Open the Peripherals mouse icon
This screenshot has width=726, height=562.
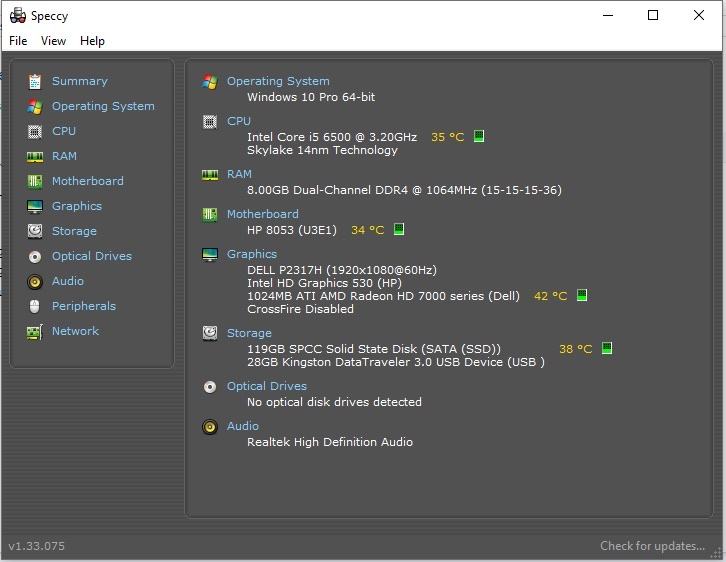pos(35,306)
